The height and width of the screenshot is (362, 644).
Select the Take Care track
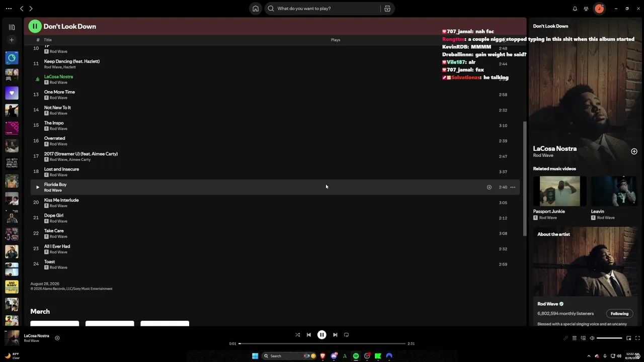click(275, 233)
